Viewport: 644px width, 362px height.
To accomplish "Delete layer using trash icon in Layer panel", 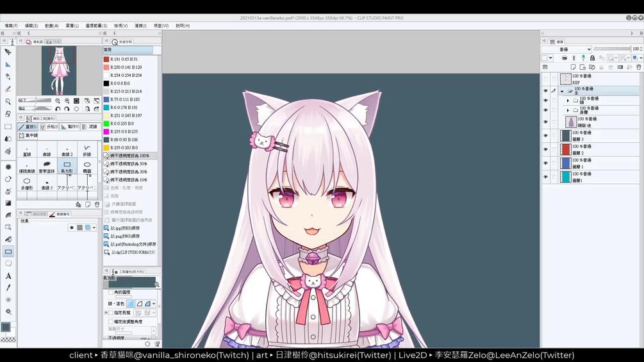I will [639, 67].
